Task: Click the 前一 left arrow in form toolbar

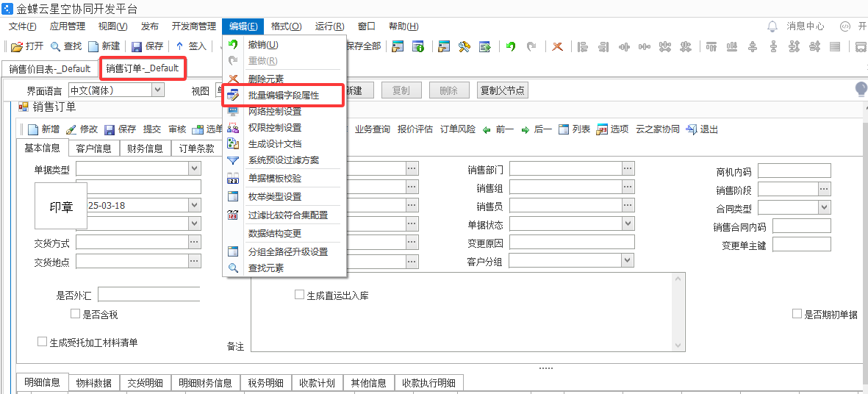Action: click(x=487, y=129)
